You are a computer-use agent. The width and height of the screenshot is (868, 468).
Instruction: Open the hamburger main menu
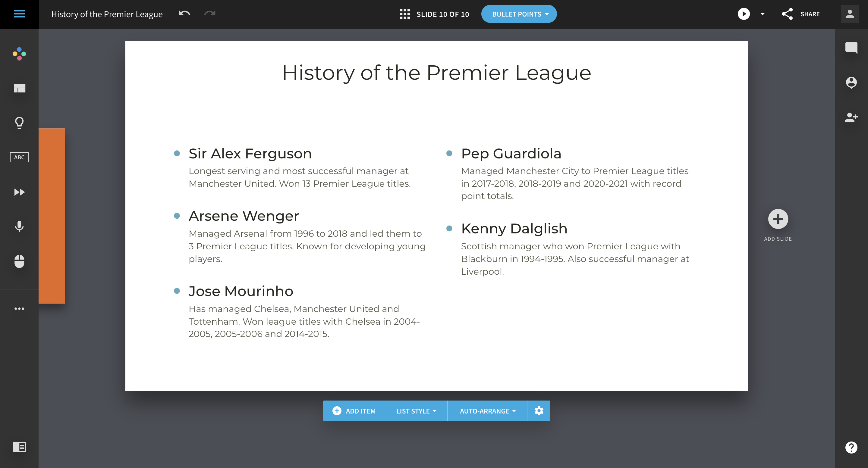click(19, 14)
